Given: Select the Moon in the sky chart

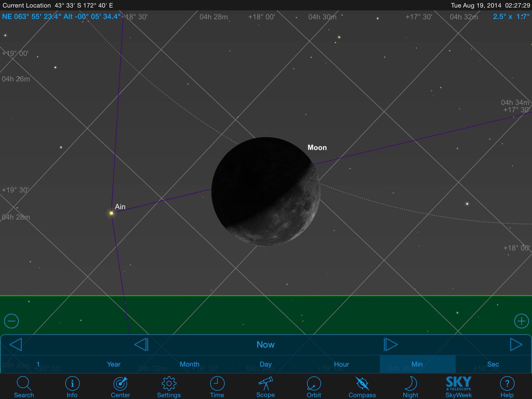Looking at the screenshot, I should (x=266, y=192).
